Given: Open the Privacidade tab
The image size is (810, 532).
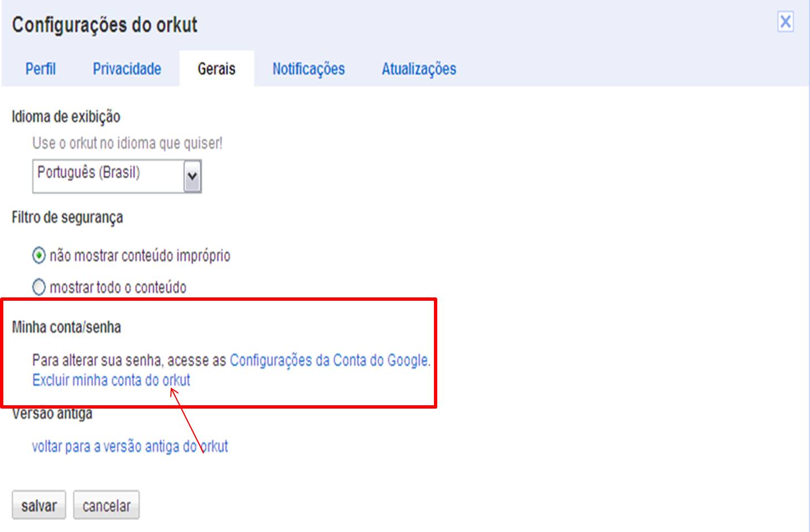Looking at the screenshot, I should [x=127, y=69].
